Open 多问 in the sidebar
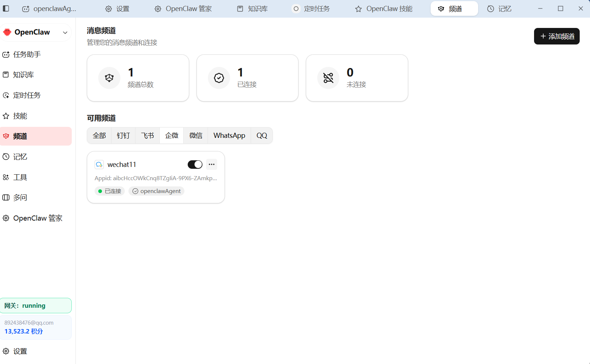590x364 pixels. point(36,197)
